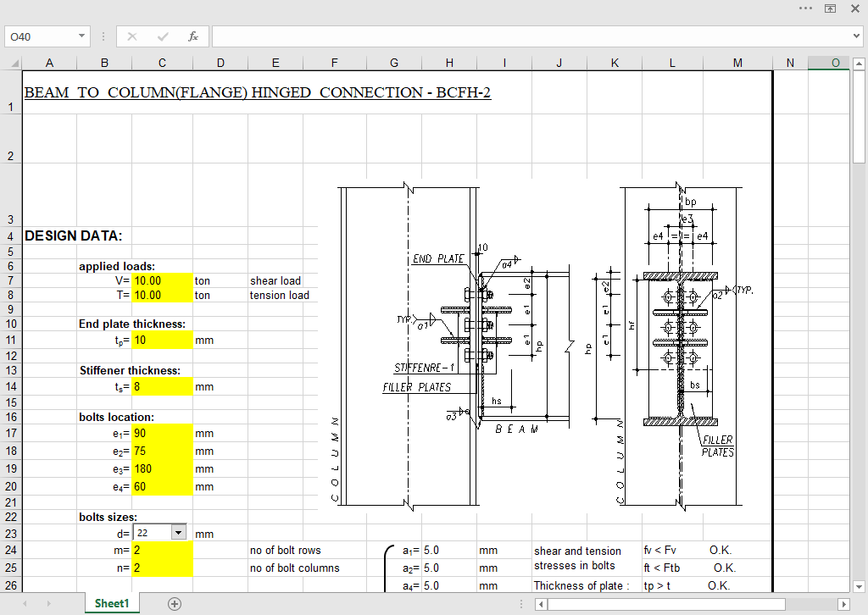Click the next sheet navigation arrow

click(x=48, y=604)
